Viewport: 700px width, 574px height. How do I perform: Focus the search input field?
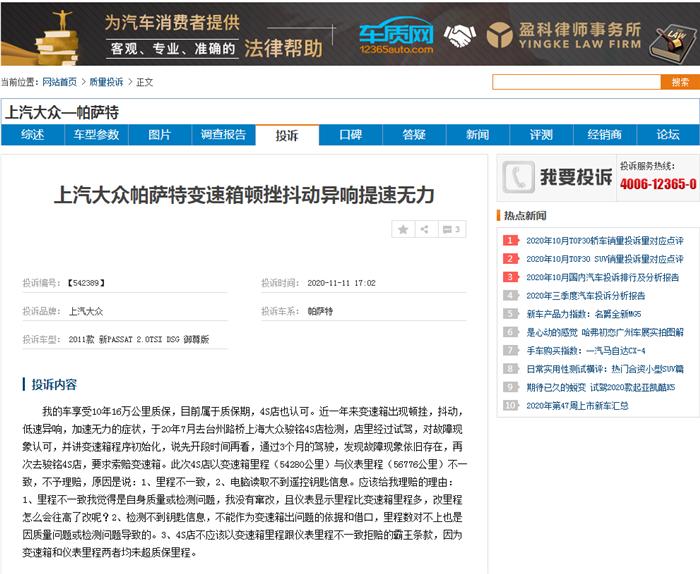(x=576, y=82)
